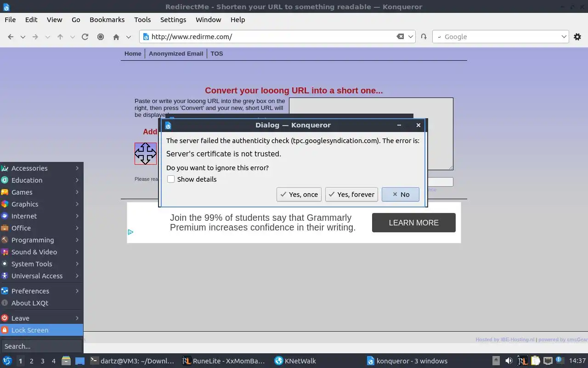Switch to virtual desktop 4
588x368 pixels.
tap(54, 361)
